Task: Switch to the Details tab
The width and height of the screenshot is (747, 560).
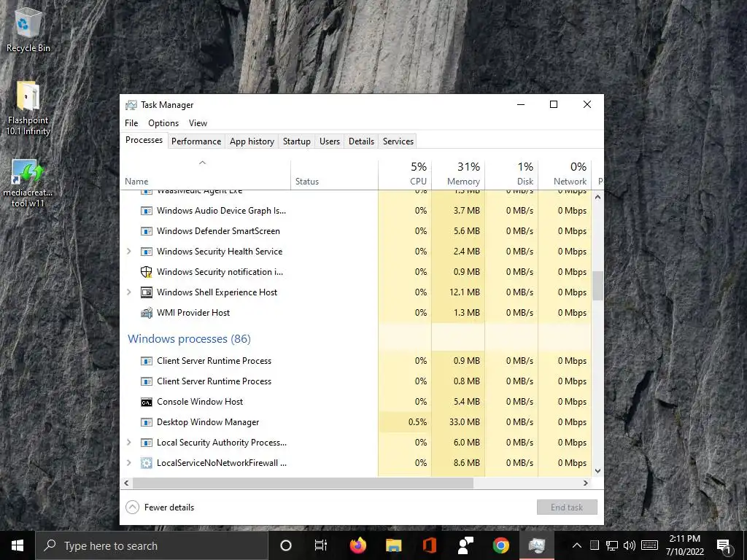Action: (x=361, y=141)
